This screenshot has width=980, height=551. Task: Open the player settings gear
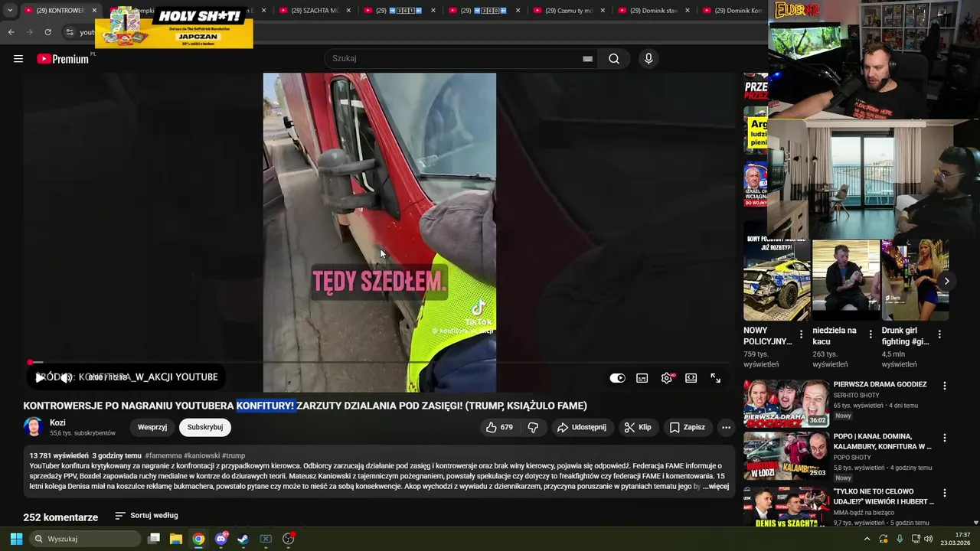point(667,378)
